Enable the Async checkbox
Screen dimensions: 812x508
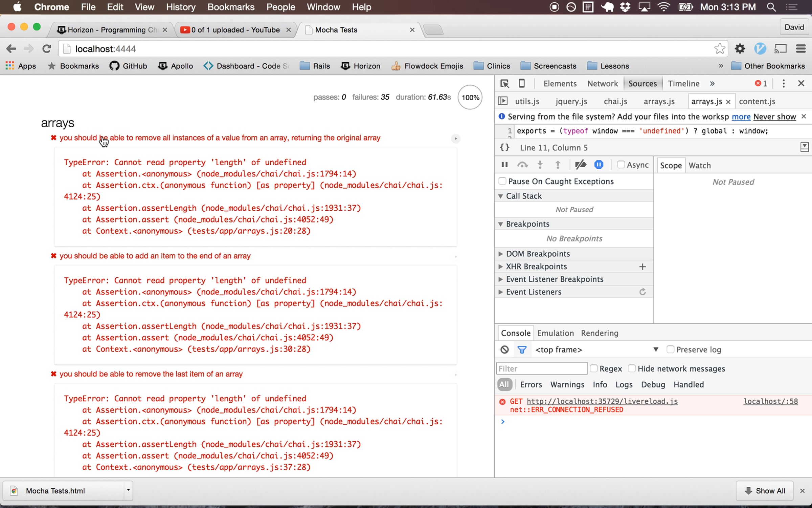tap(621, 165)
